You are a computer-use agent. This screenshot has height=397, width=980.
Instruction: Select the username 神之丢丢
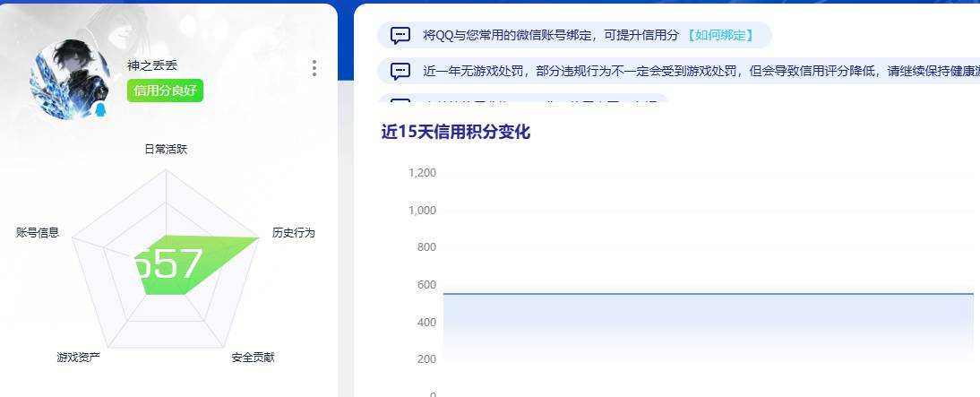click(152, 65)
